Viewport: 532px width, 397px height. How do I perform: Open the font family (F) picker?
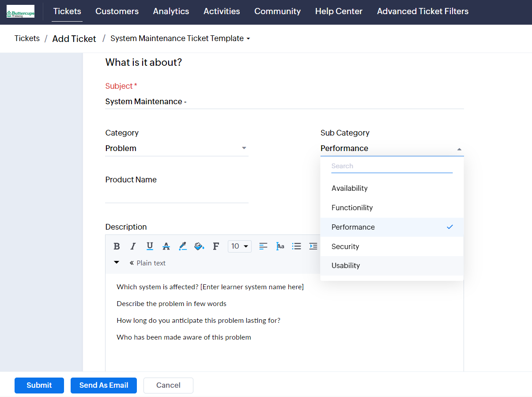tap(216, 246)
